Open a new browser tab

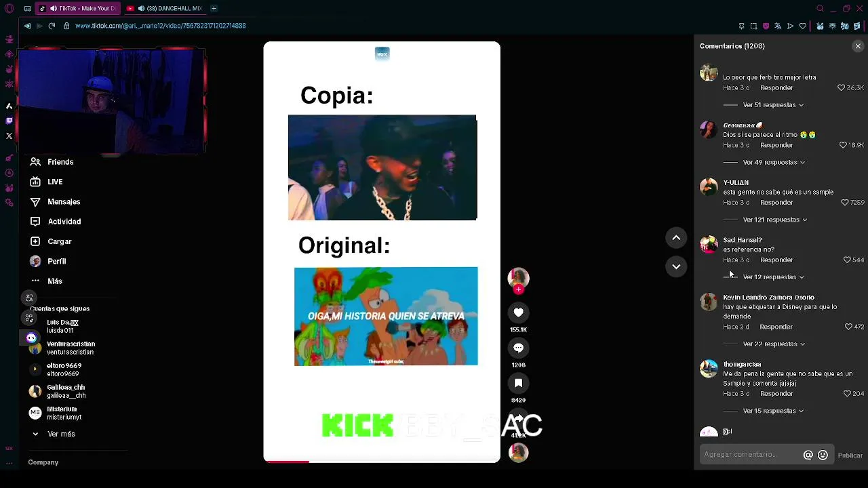click(x=214, y=8)
